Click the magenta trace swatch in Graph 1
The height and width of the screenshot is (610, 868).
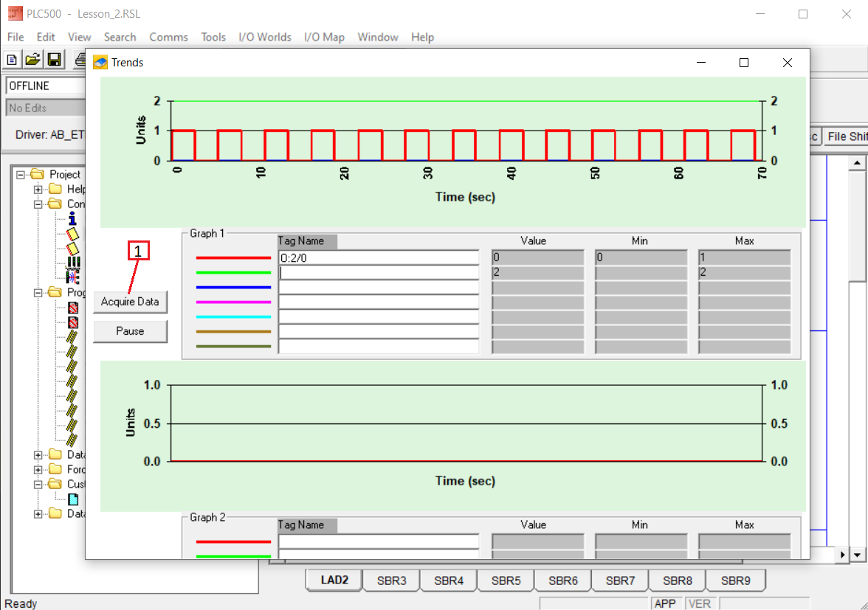coord(233,302)
